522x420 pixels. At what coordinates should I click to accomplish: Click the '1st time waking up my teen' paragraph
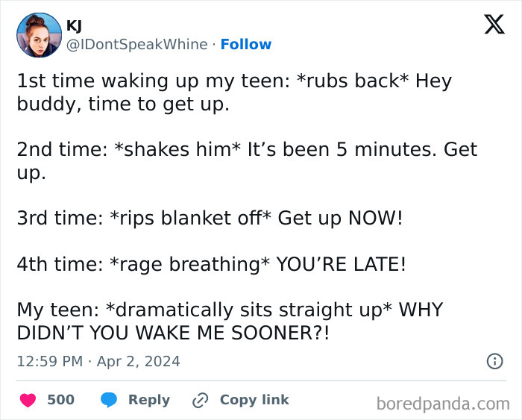click(234, 92)
